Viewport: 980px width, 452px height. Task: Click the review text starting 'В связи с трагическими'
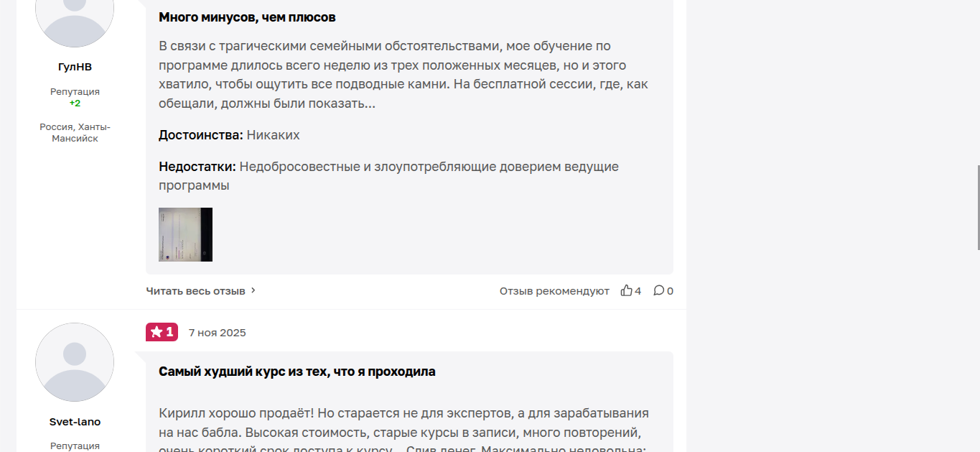pyautogui.click(x=403, y=75)
